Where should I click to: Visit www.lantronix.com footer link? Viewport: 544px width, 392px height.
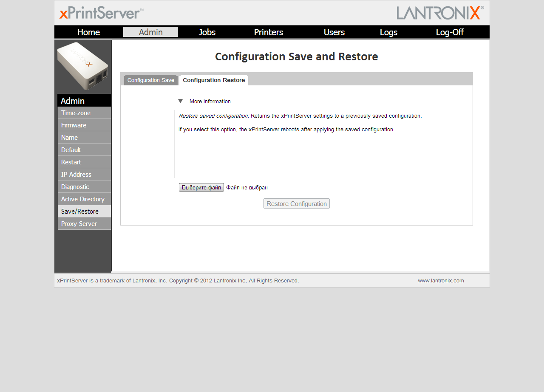point(441,281)
